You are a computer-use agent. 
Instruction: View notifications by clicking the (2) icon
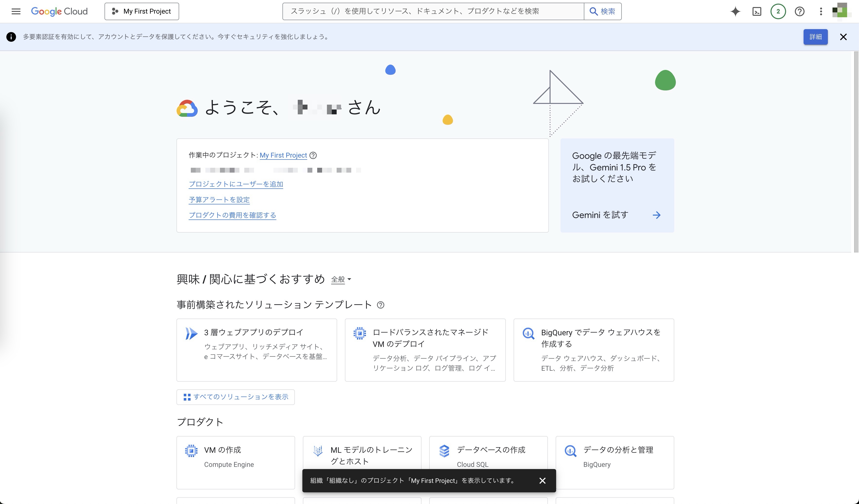[x=778, y=11]
